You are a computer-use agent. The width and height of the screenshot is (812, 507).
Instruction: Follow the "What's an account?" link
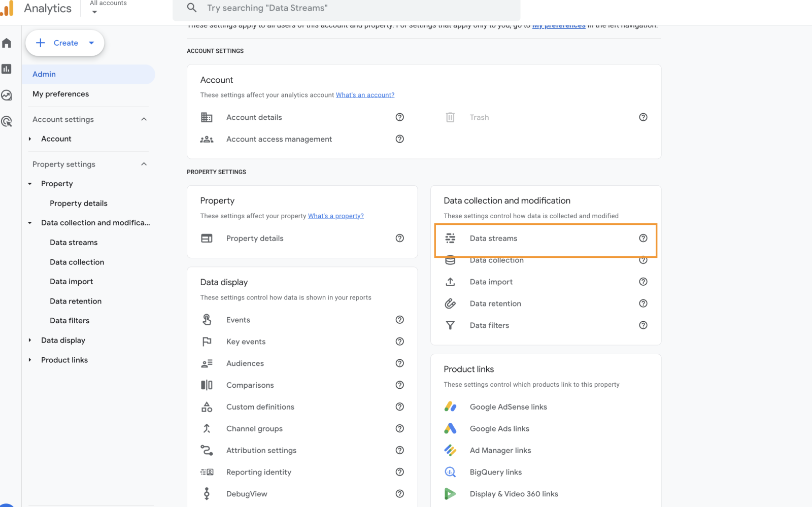365,95
